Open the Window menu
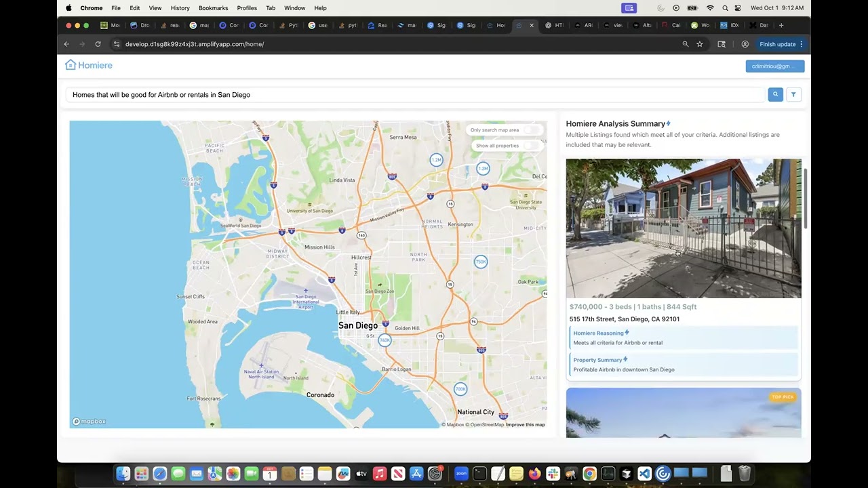This screenshot has height=488, width=868. (x=294, y=8)
